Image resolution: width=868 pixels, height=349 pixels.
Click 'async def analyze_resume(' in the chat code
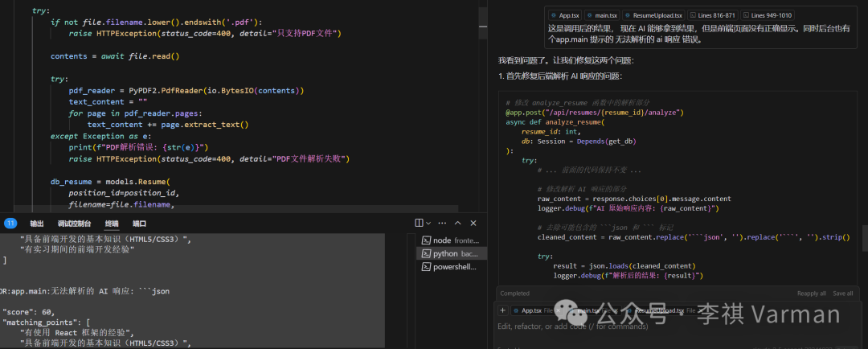pyautogui.click(x=555, y=122)
